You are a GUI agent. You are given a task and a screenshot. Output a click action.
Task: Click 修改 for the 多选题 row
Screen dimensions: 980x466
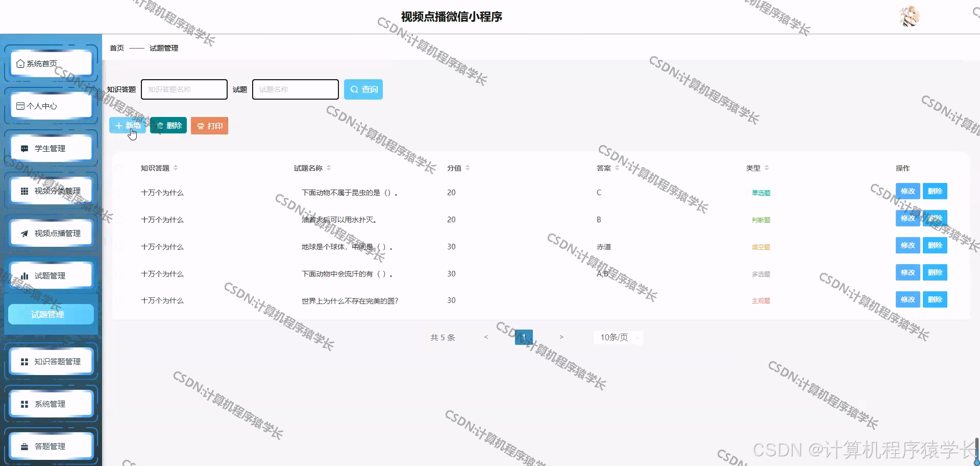pyautogui.click(x=908, y=272)
